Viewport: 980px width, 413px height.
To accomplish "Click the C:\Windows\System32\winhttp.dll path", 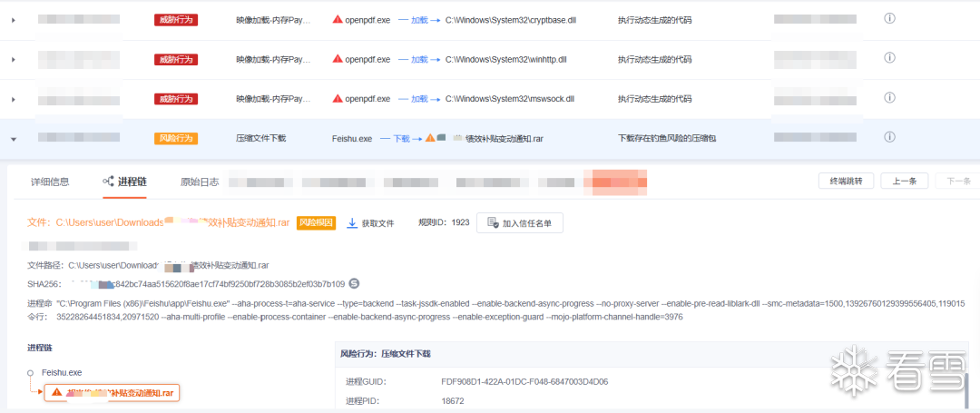I will [505, 59].
